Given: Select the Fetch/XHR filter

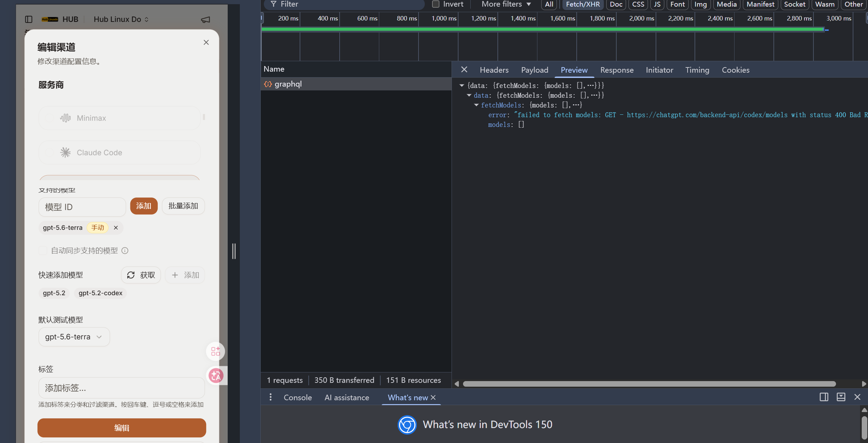Looking at the screenshot, I should click(x=583, y=4).
